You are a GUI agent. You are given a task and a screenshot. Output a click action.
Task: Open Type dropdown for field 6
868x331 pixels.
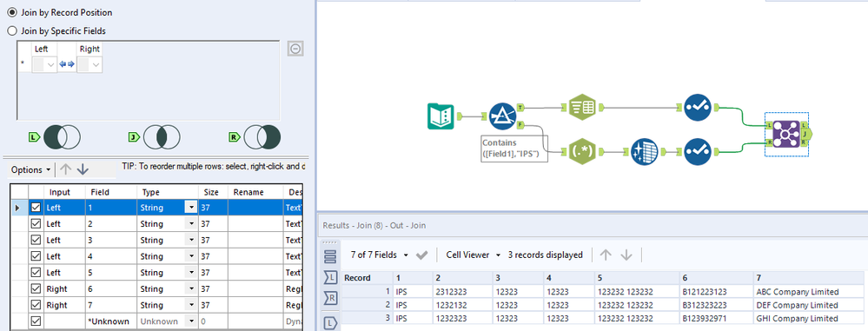pos(191,289)
